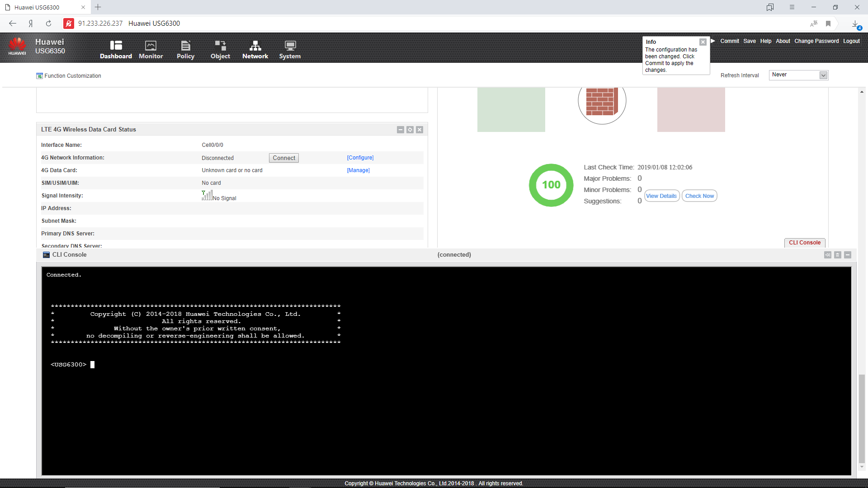Open the System section
This screenshot has height=488, width=868.
290,50
